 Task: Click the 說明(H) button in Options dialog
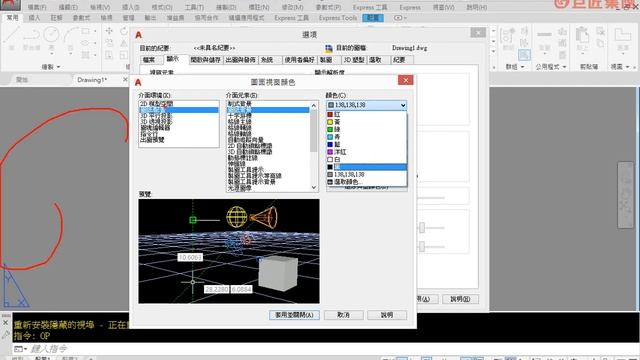[460, 299]
